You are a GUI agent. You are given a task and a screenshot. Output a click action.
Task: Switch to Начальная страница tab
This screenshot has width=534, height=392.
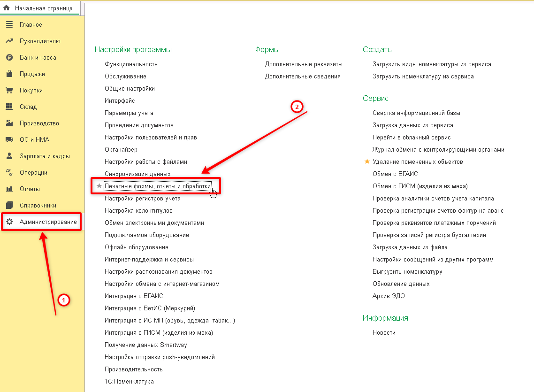click(40, 8)
